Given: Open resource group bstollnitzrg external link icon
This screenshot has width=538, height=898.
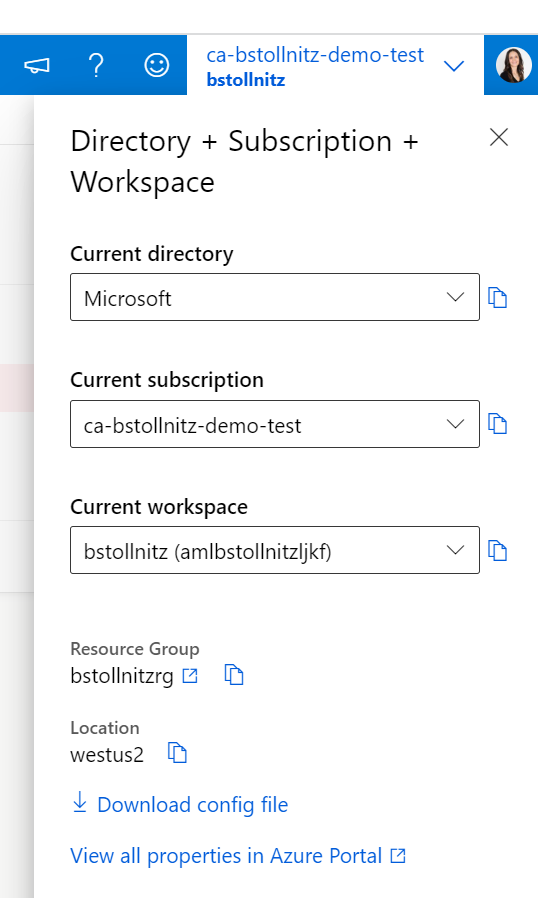Looking at the screenshot, I should click(190, 676).
